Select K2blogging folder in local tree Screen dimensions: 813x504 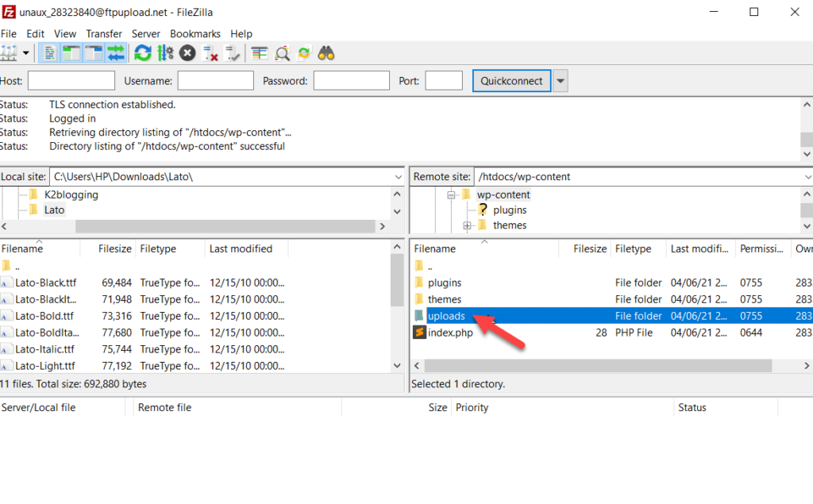point(71,195)
